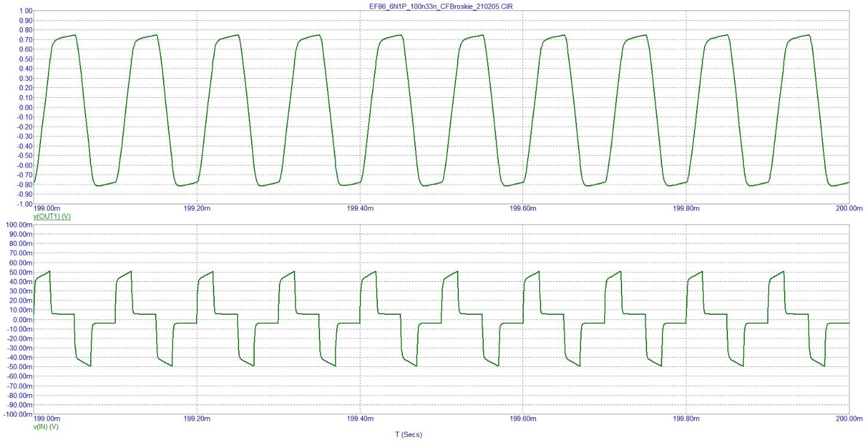Click the 199.00m time tick under the v(IN) plot

point(47,418)
